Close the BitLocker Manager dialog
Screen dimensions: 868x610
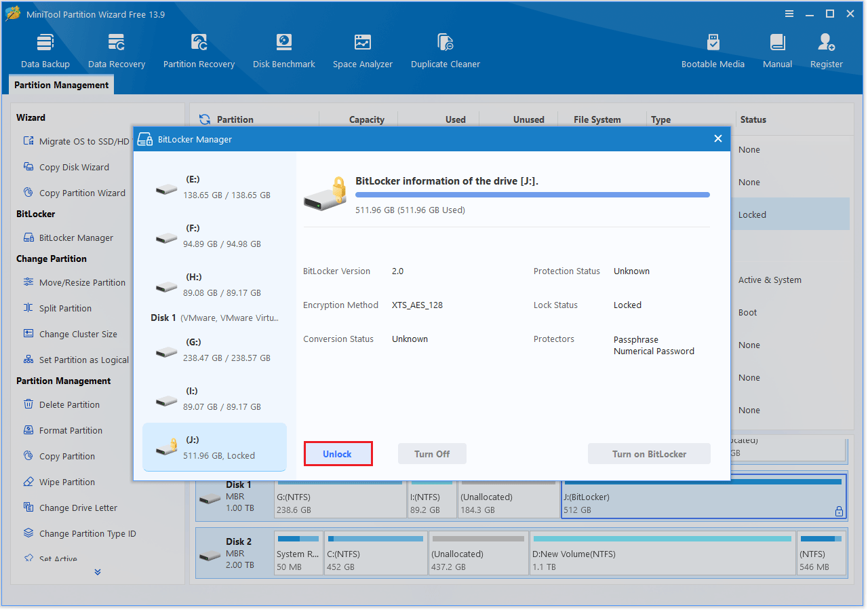coord(718,138)
